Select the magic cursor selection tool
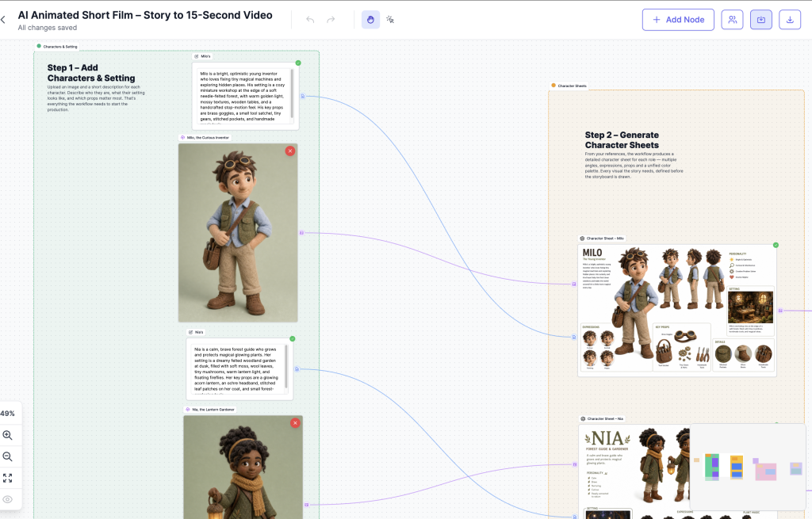This screenshot has height=519, width=812. click(390, 20)
